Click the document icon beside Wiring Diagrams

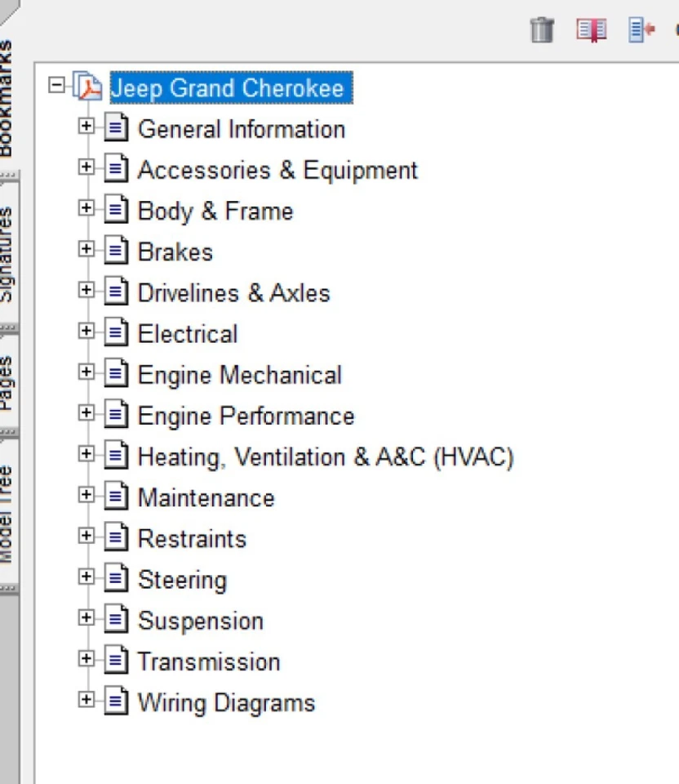click(x=116, y=699)
